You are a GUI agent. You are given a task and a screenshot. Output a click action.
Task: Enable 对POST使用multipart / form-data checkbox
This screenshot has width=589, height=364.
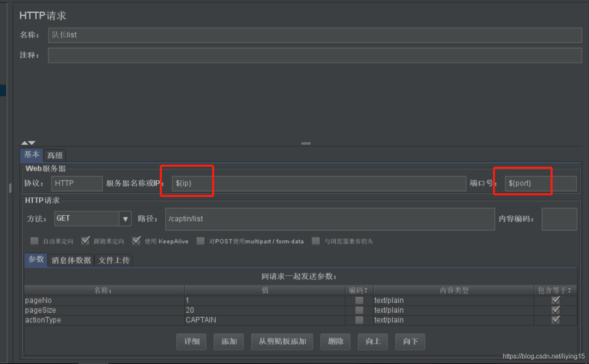coord(200,241)
